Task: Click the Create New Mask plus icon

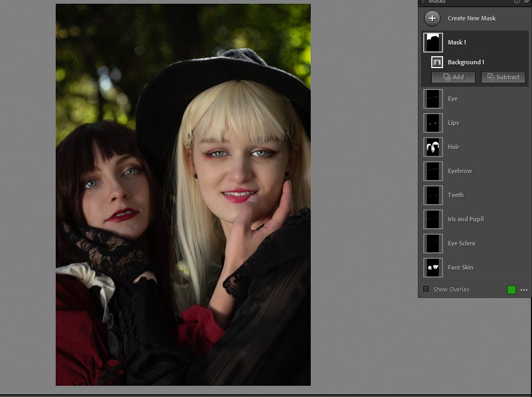Action: coord(432,18)
